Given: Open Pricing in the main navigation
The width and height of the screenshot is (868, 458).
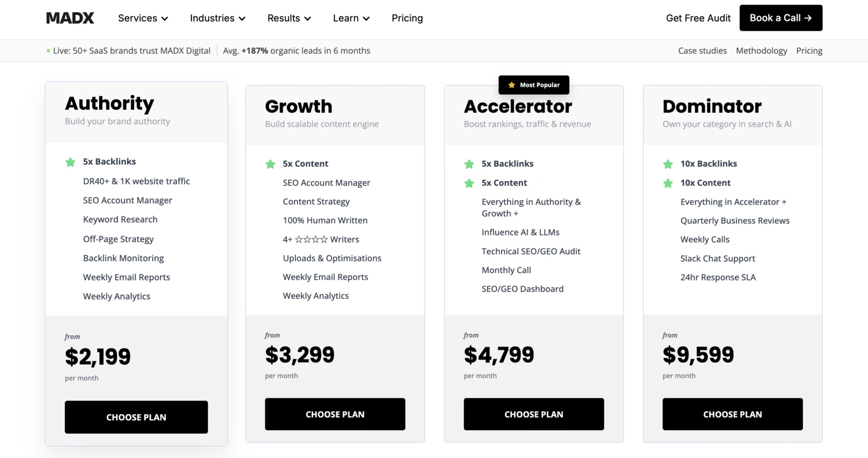Looking at the screenshot, I should [407, 18].
